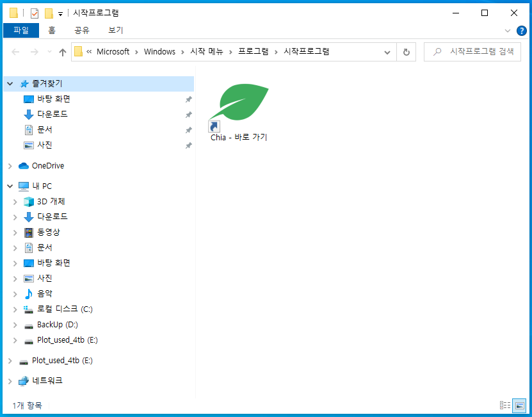
Task: Select the 음악 folder
Action: pos(44,294)
